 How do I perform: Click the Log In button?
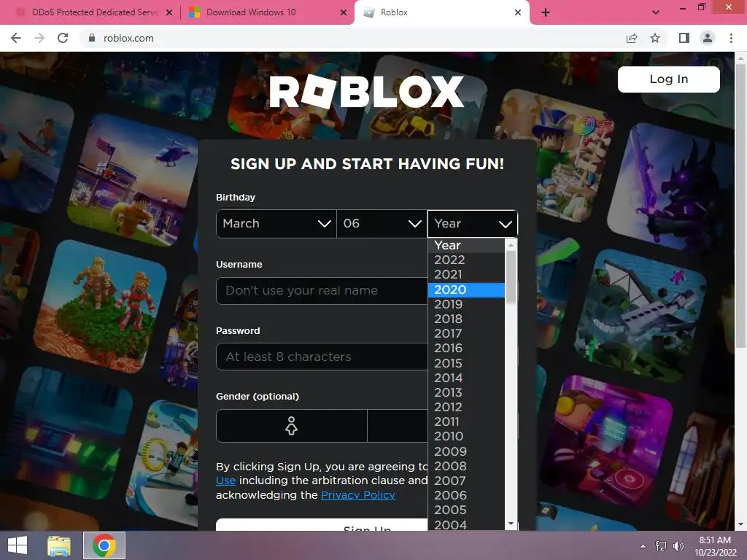668,79
